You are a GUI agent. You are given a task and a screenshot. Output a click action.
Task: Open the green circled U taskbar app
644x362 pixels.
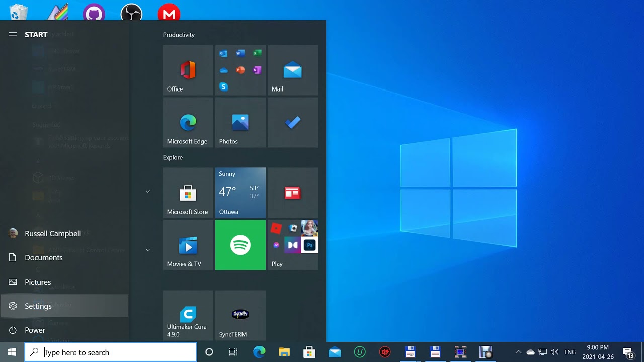360,352
